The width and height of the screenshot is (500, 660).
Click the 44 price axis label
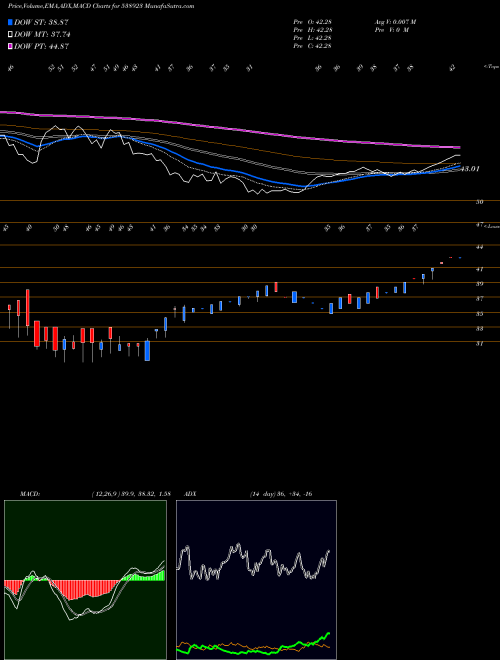[x=479, y=247]
